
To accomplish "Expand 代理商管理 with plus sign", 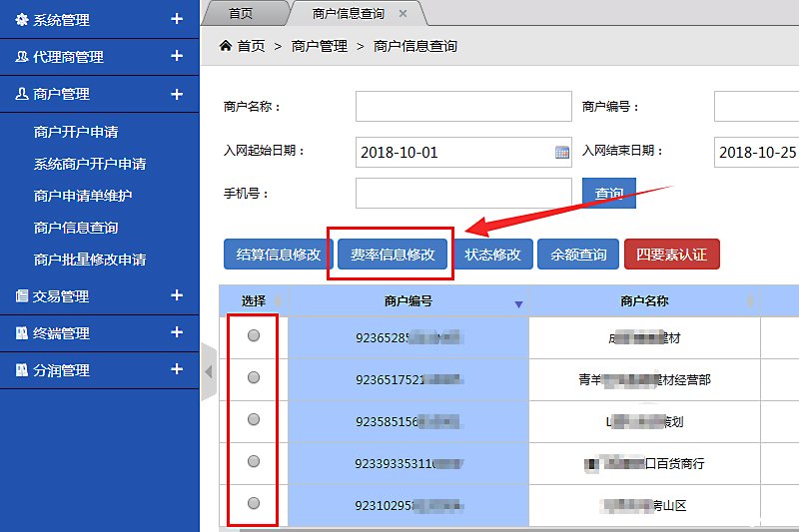I will pos(177,56).
